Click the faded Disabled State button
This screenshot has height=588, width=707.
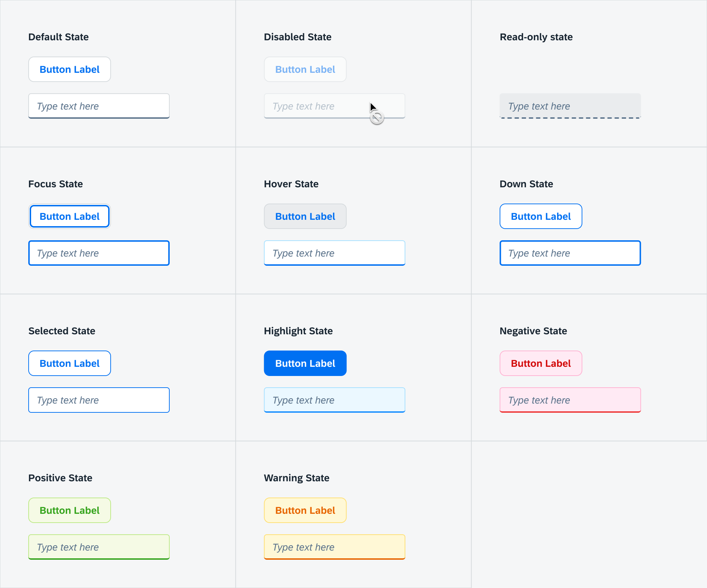pyautogui.click(x=305, y=69)
